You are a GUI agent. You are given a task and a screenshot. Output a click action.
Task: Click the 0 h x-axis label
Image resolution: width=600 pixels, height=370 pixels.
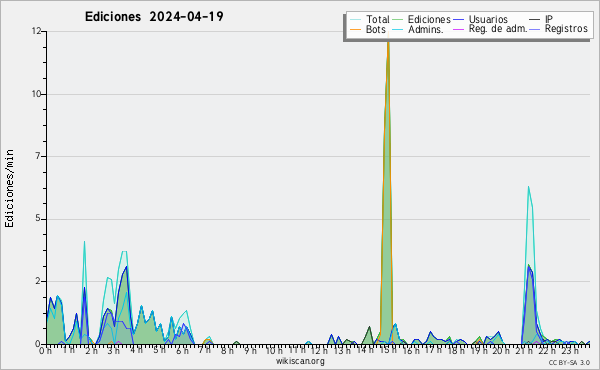46,350
